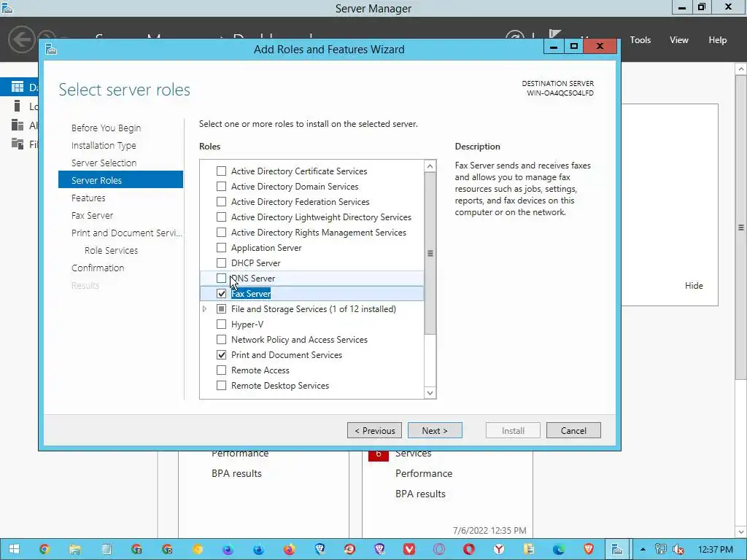The height and width of the screenshot is (560, 747).
Task: Launch red Vivaldi browser from taskbar
Action: [409, 549]
